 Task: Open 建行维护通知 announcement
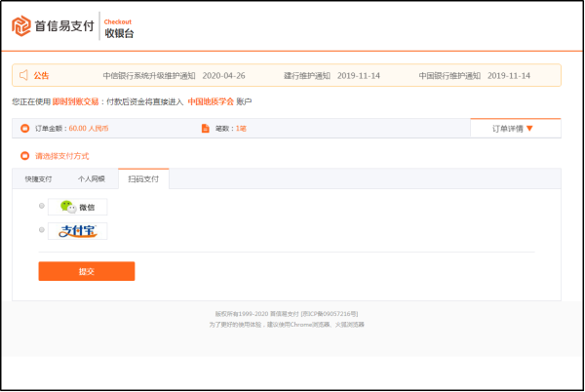pos(306,75)
